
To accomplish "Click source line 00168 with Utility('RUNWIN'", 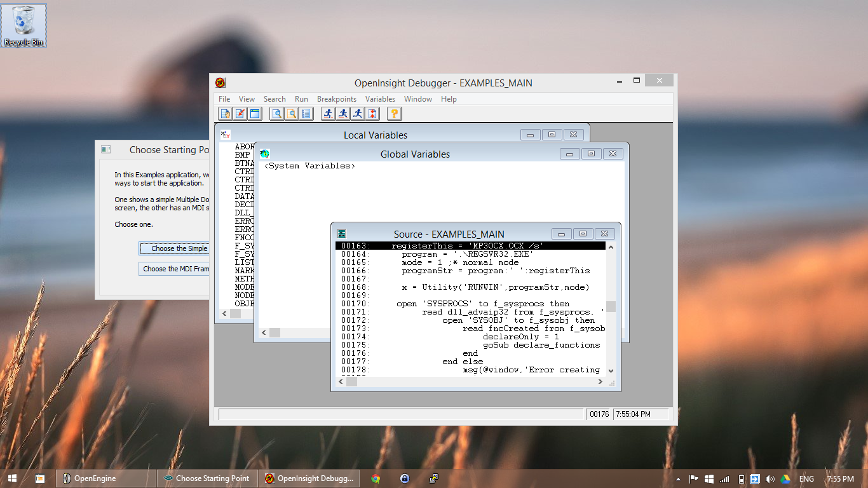I will (470, 287).
